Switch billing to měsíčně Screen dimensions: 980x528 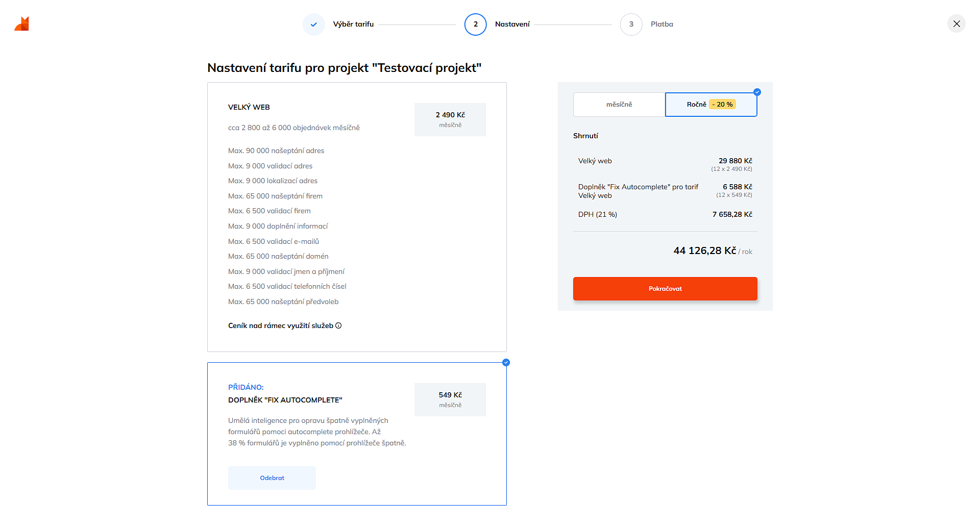tap(619, 105)
